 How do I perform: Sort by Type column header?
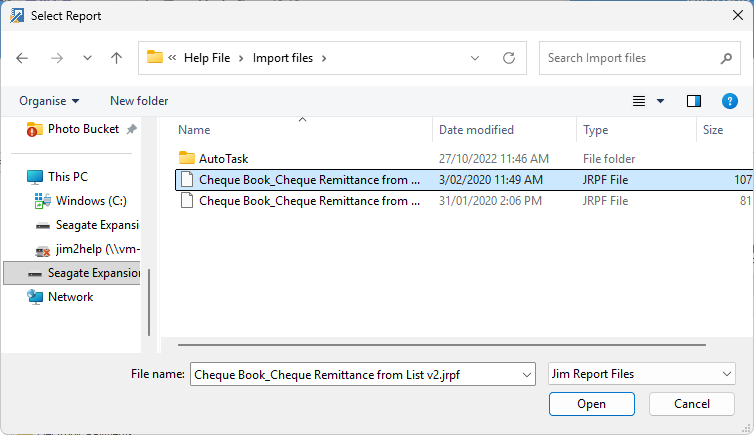pyautogui.click(x=595, y=130)
